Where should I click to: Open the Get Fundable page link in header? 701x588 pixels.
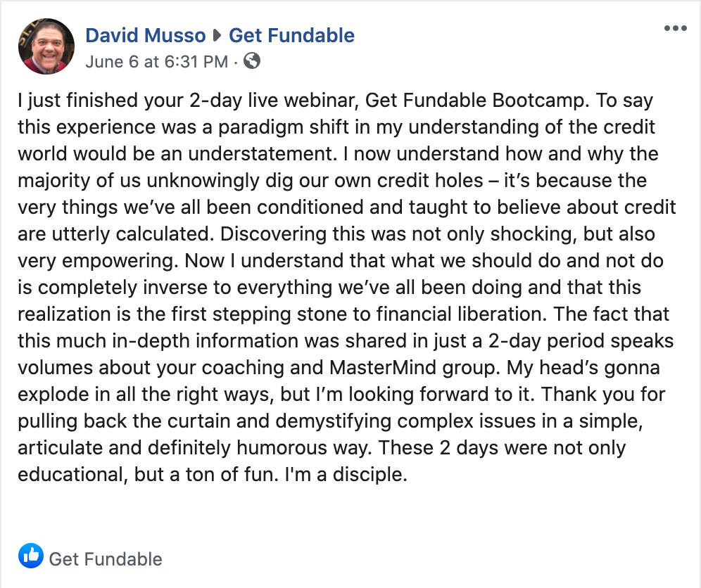pyautogui.click(x=291, y=35)
